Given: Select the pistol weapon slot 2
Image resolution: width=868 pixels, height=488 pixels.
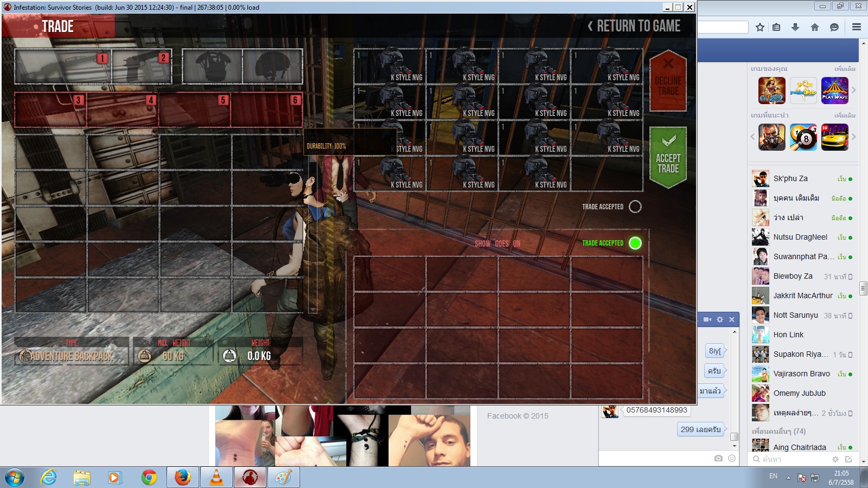Looking at the screenshot, I should pos(142,67).
